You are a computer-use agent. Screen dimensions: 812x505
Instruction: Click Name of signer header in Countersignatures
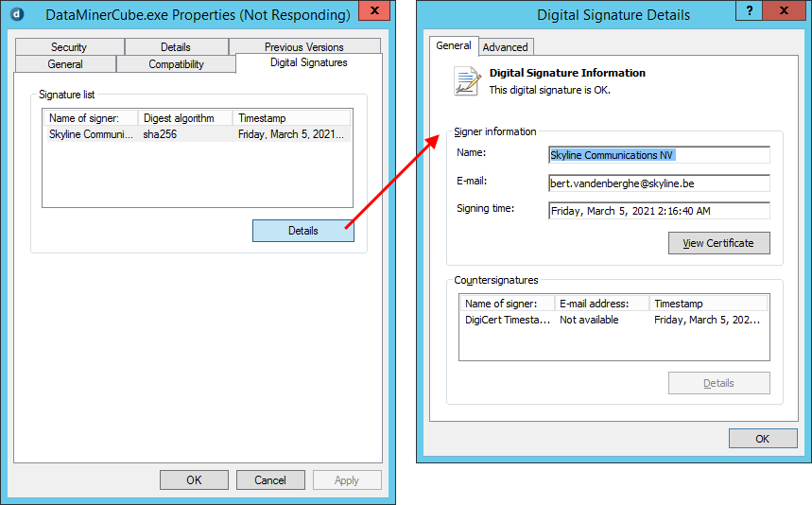[507, 304]
